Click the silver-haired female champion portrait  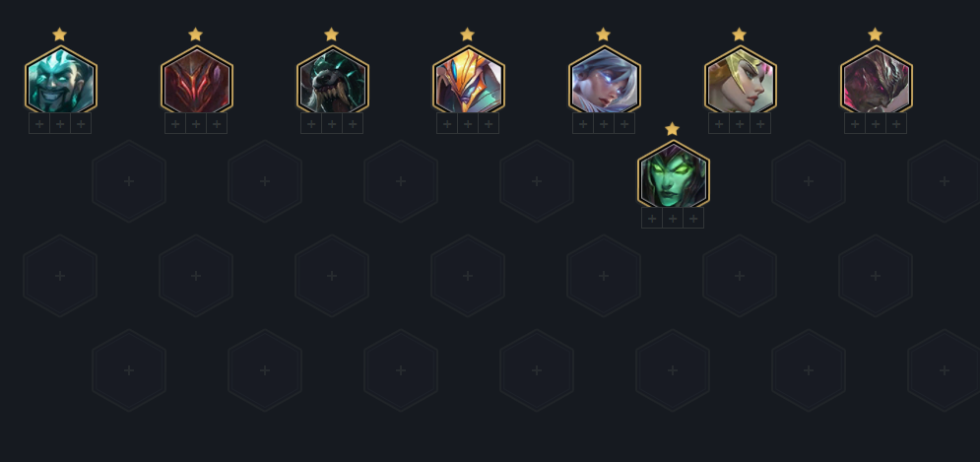pyautogui.click(x=605, y=82)
